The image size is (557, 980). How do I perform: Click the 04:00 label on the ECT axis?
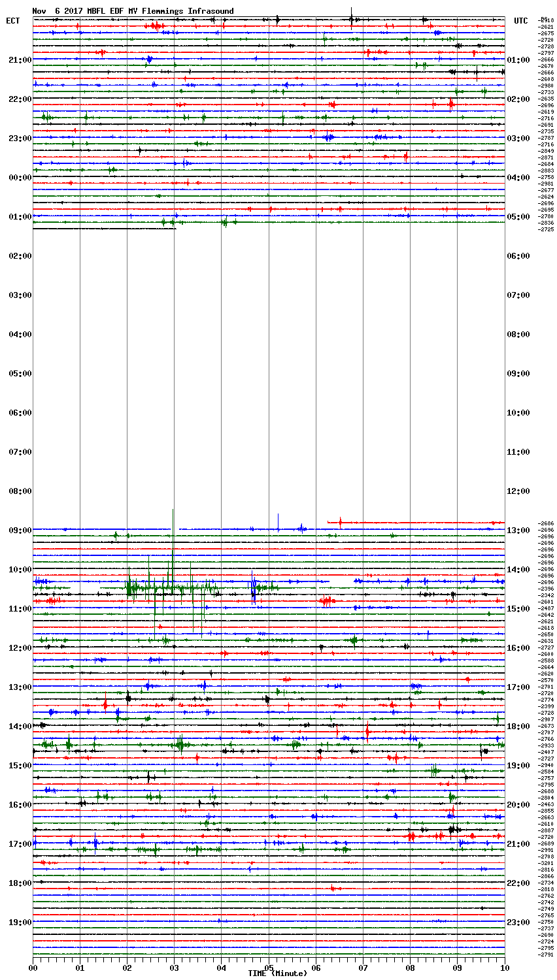20,335
